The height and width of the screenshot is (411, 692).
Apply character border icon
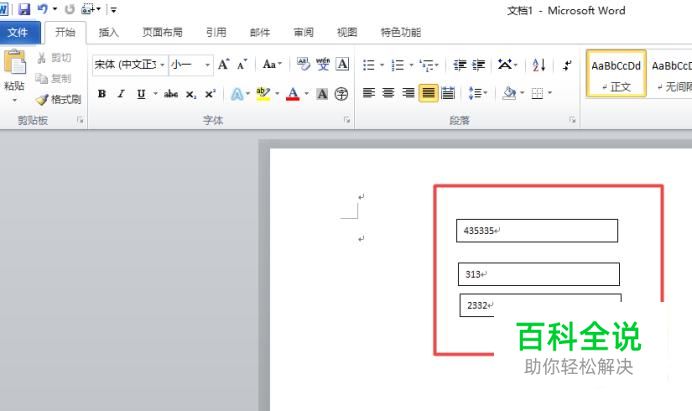(342, 64)
